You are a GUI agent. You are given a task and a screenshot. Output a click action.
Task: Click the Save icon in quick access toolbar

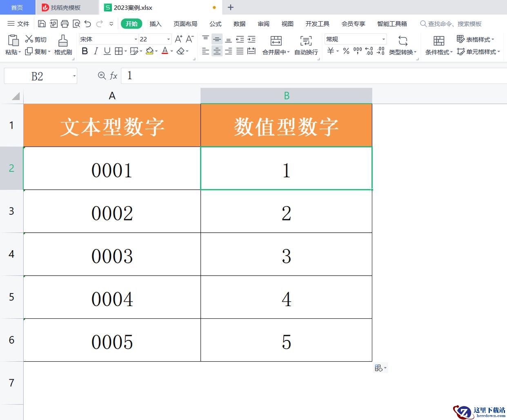click(42, 24)
